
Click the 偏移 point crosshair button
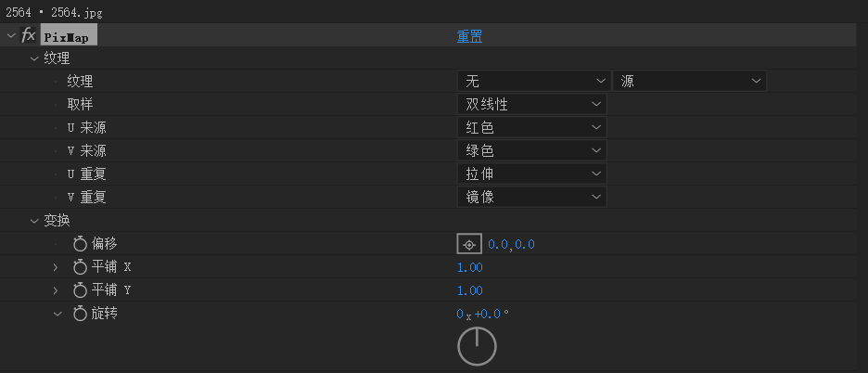coord(469,244)
